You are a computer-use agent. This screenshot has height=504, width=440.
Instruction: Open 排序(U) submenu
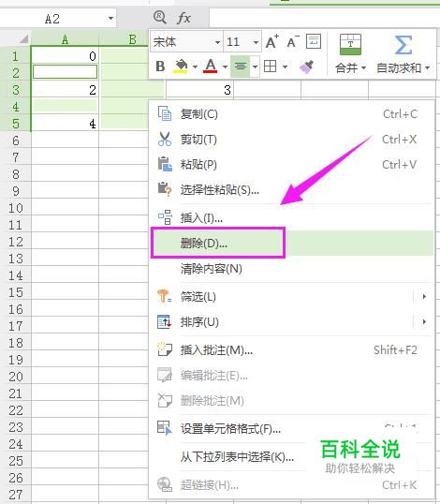292,321
